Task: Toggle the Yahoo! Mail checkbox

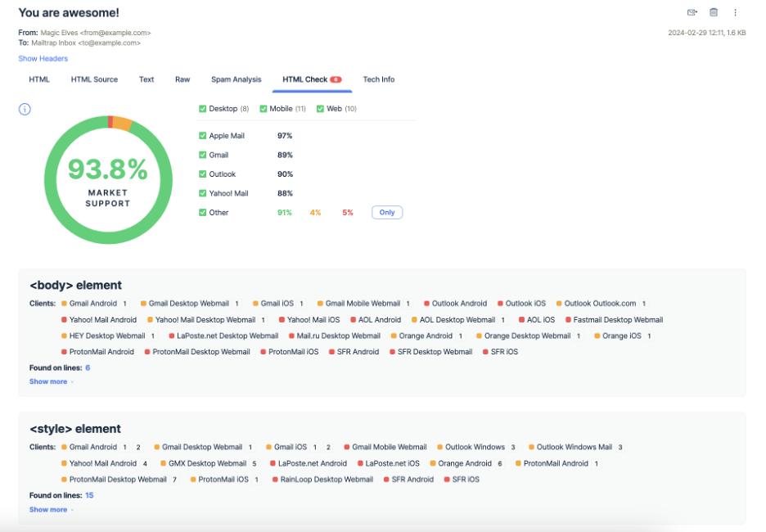Action: pos(203,193)
